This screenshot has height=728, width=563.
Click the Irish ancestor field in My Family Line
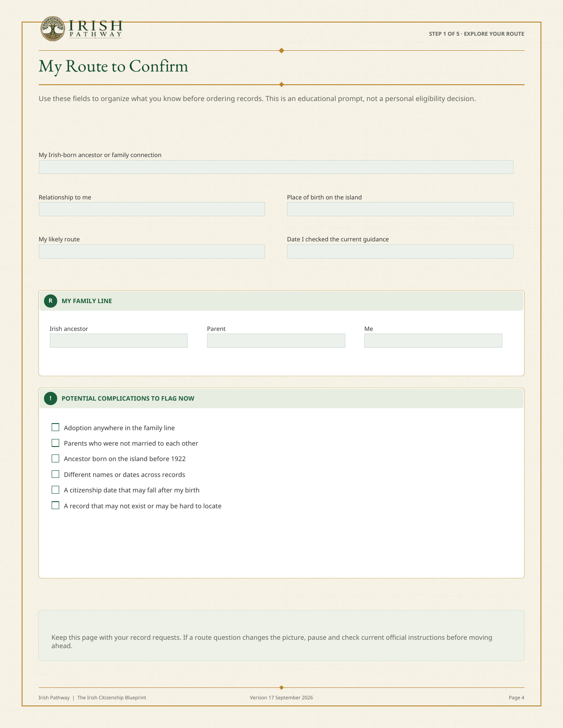(119, 341)
